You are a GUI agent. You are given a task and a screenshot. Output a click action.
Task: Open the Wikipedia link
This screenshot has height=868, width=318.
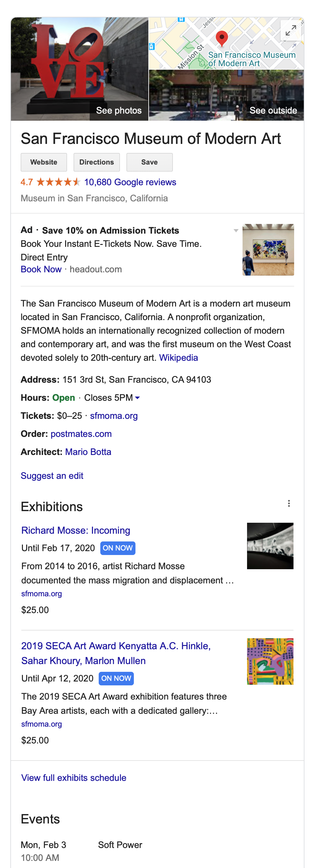click(x=179, y=358)
